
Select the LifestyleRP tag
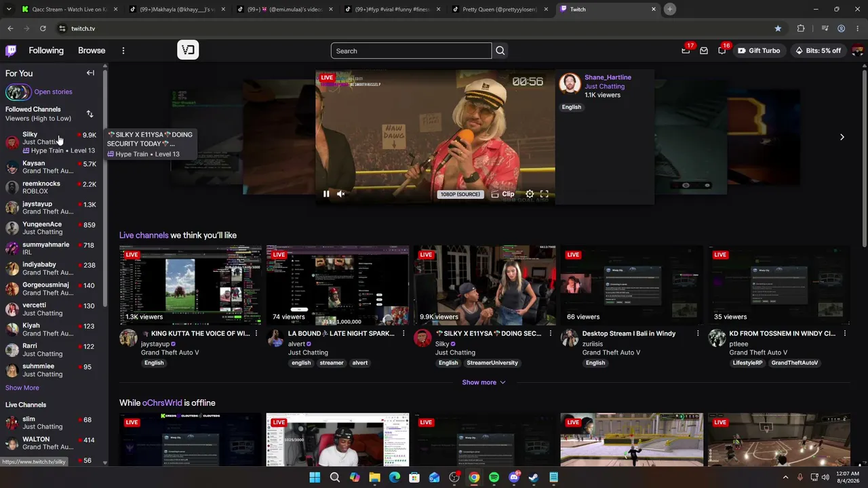pos(747,363)
